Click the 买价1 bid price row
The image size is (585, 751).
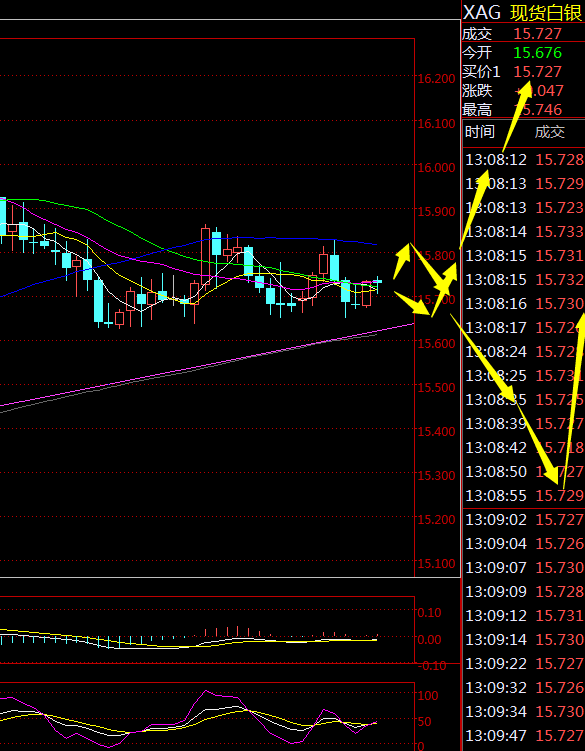pos(523,72)
